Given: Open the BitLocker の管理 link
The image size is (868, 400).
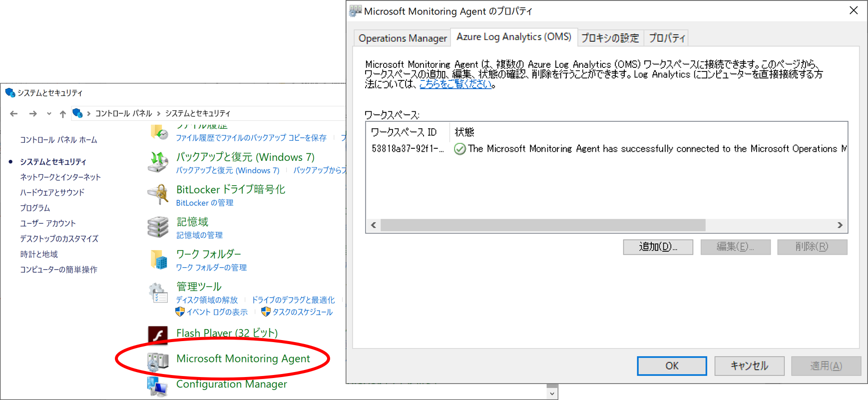Looking at the screenshot, I should [x=205, y=203].
